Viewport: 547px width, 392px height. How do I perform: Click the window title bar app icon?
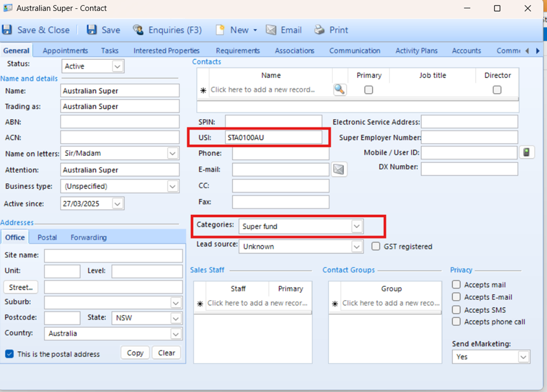8,8
